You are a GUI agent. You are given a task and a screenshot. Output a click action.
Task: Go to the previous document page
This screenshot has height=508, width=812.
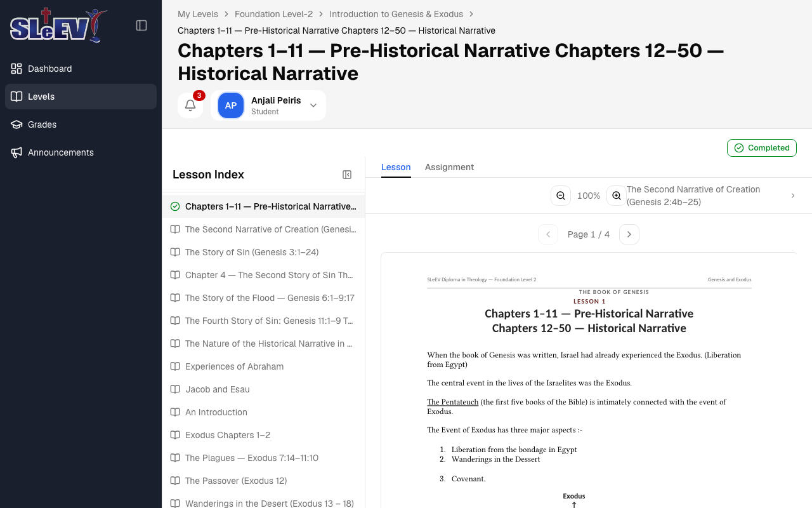point(548,234)
